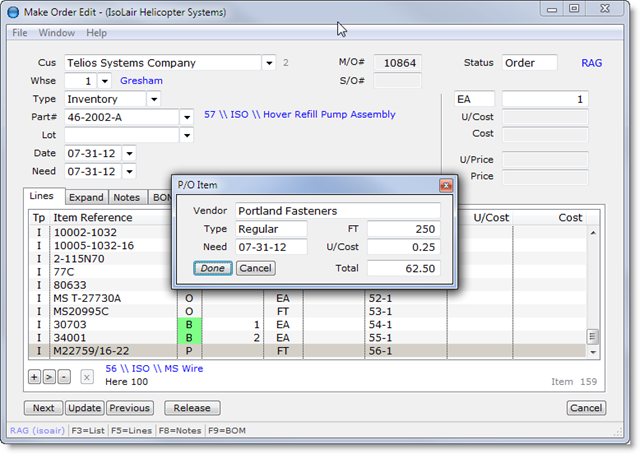This screenshot has height=454, width=640.
Task: Open the Cus customer dropdown
Action: tap(268, 63)
